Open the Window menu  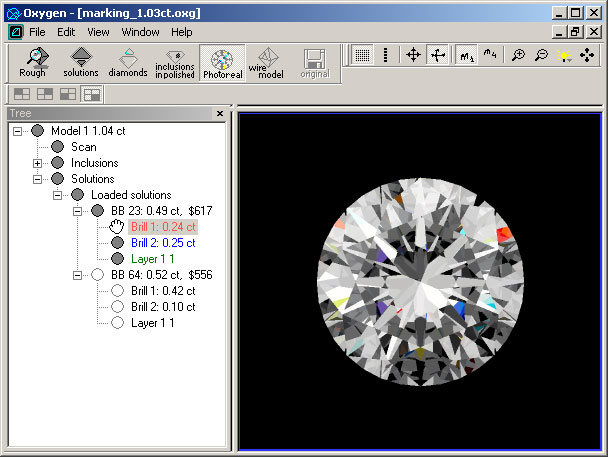140,32
